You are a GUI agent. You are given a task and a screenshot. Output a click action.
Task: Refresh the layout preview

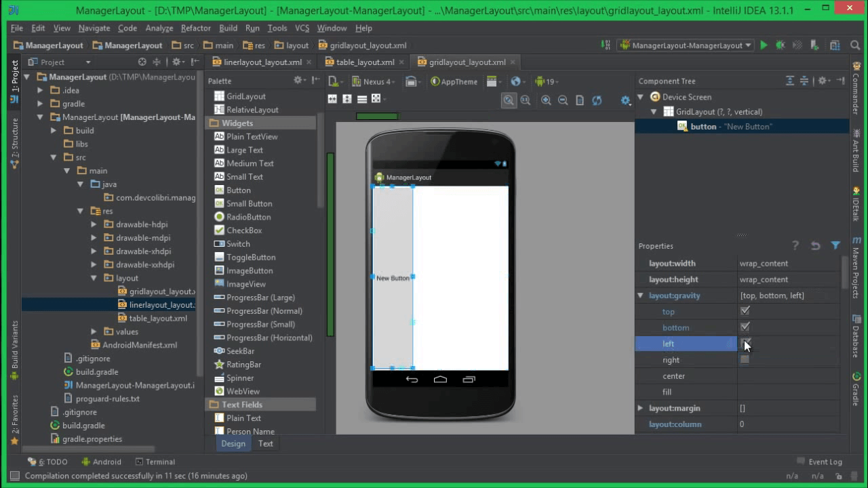[x=597, y=100]
